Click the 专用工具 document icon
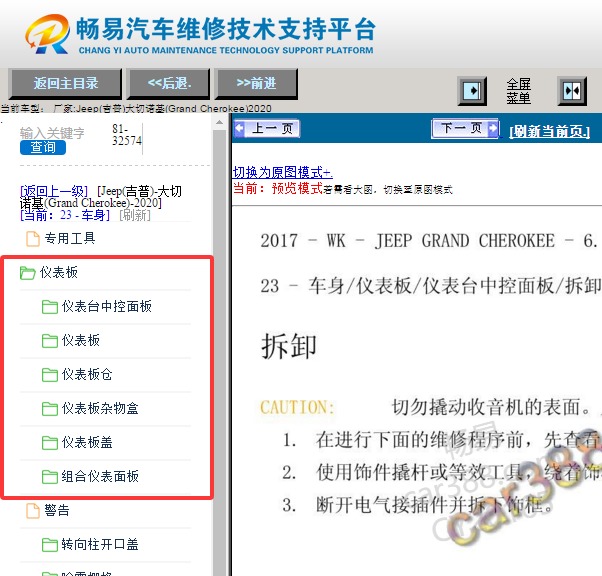 point(33,238)
